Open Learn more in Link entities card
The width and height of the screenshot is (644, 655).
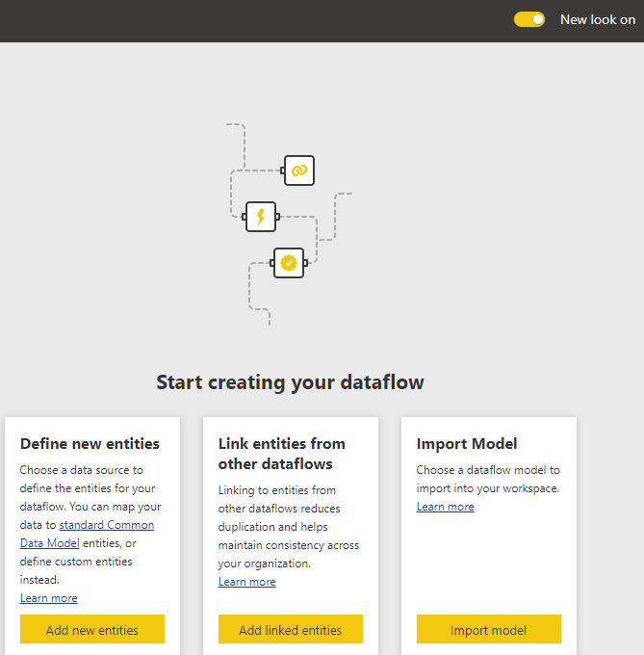(x=246, y=582)
